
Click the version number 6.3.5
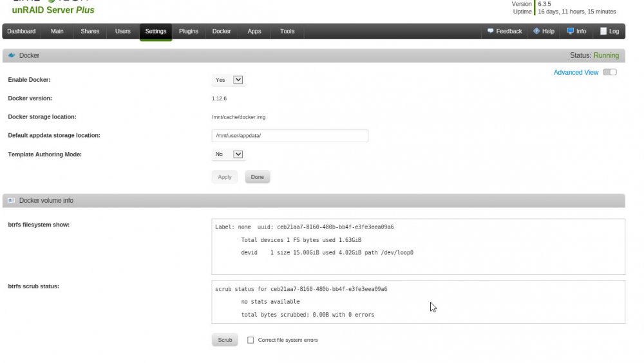tap(545, 4)
